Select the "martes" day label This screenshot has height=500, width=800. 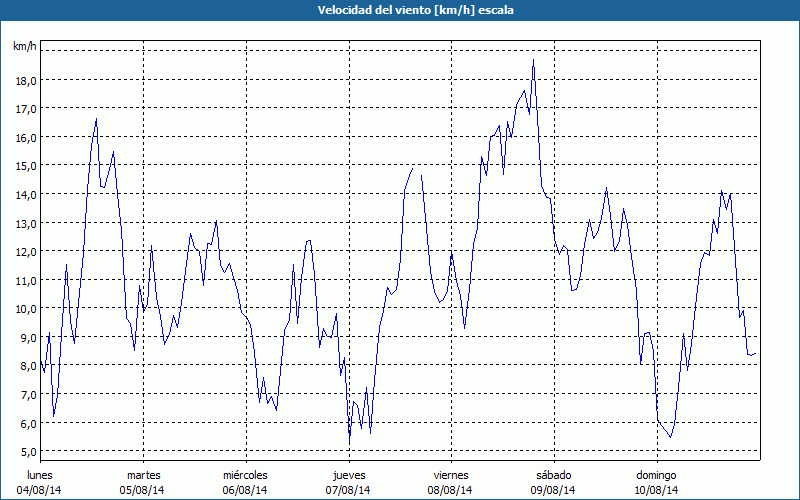144,475
